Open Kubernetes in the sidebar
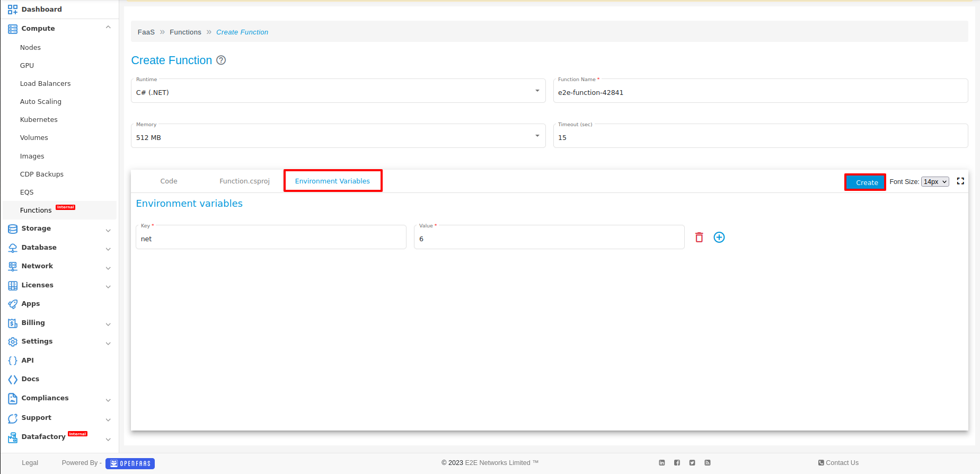This screenshot has width=980, height=474. click(x=39, y=120)
